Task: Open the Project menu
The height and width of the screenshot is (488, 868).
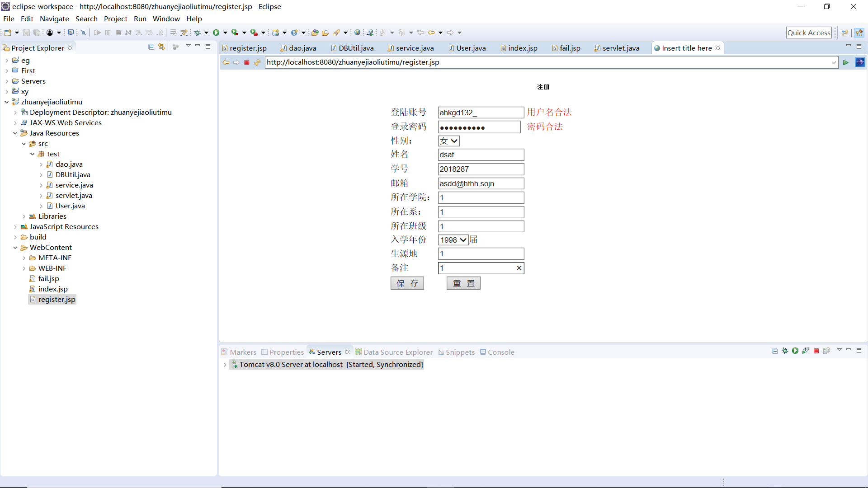Action: tap(115, 19)
